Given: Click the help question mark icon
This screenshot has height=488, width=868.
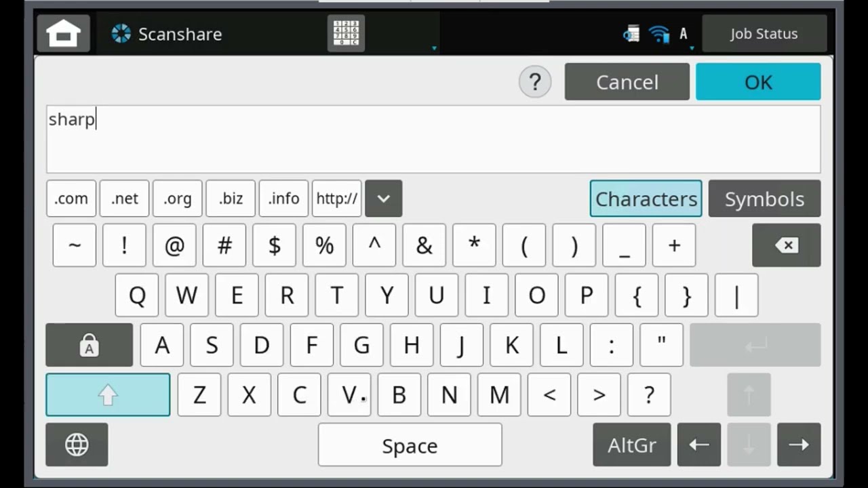Looking at the screenshot, I should coord(535,82).
